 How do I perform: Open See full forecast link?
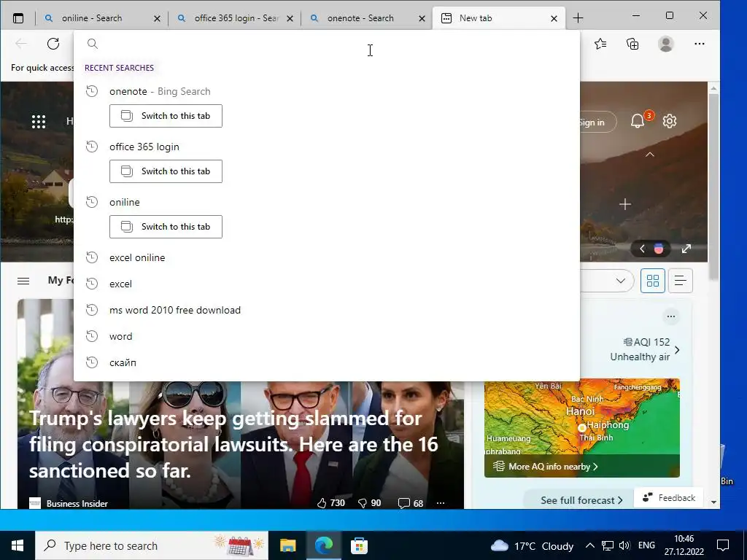[x=581, y=500]
